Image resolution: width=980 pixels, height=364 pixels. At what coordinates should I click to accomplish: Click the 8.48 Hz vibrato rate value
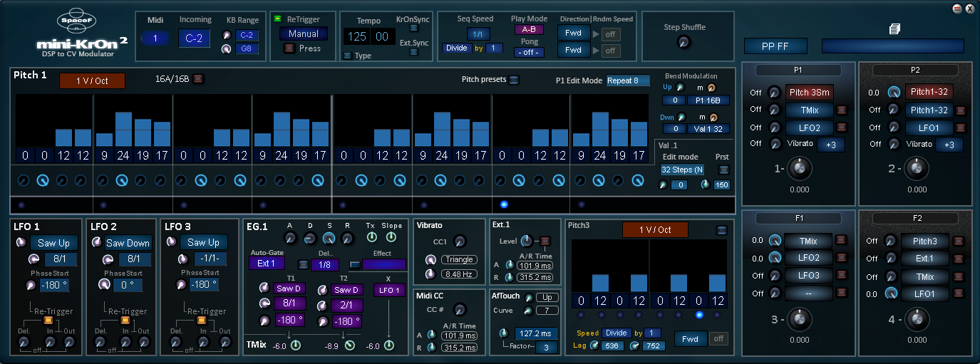click(x=459, y=274)
